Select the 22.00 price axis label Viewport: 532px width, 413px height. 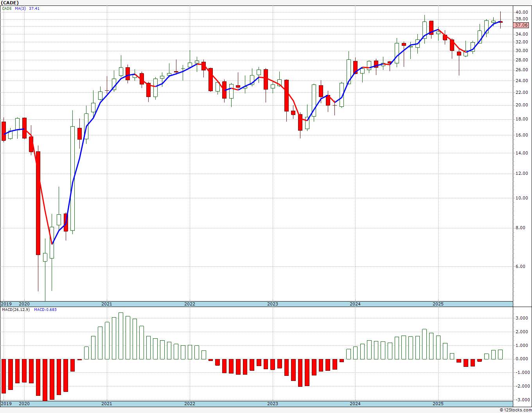point(521,92)
